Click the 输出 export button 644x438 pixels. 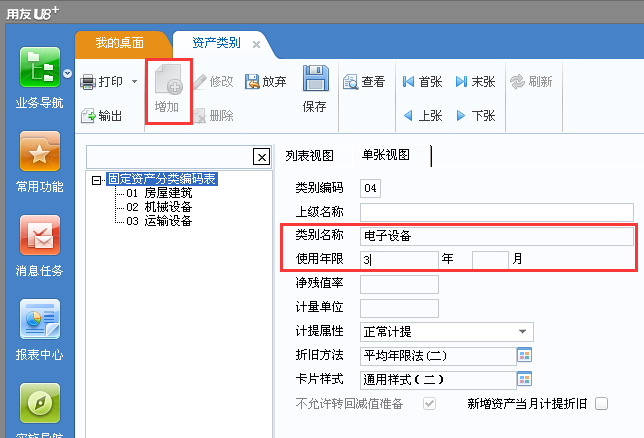(x=101, y=116)
